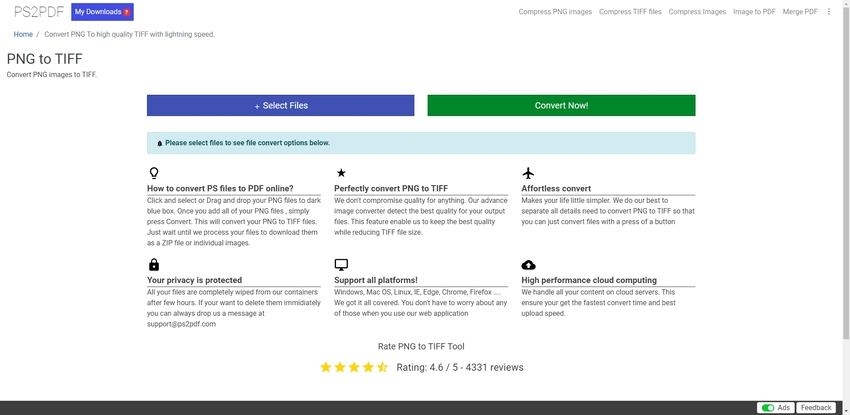Toggle the Ads switch off

(x=767, y=408)
